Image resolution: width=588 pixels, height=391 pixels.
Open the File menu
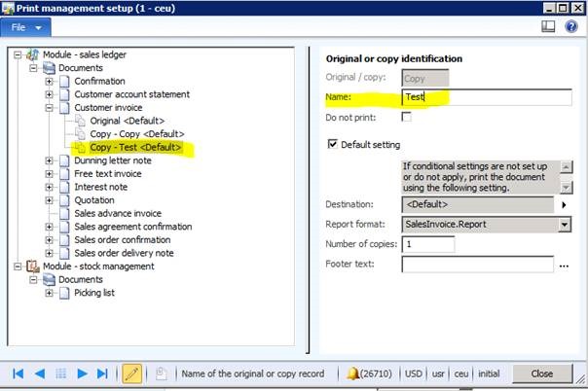pos(24,27)
